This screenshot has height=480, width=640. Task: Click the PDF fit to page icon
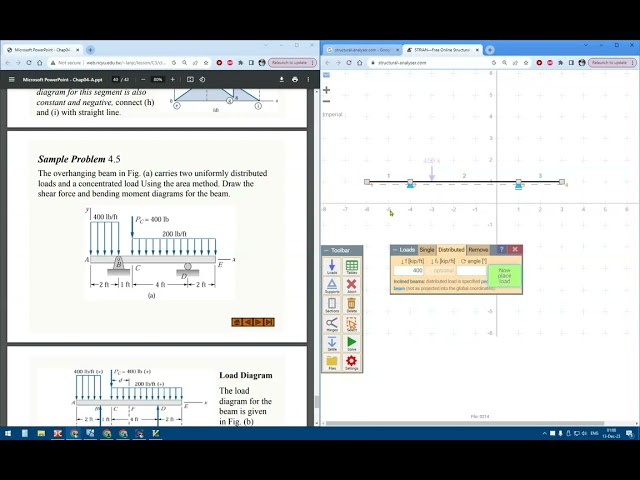(190, 80)
